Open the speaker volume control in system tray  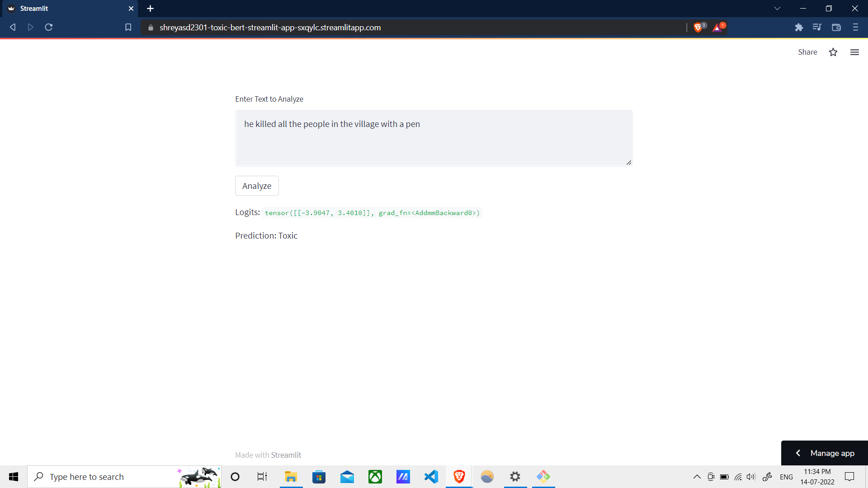[x=751, y=477]
